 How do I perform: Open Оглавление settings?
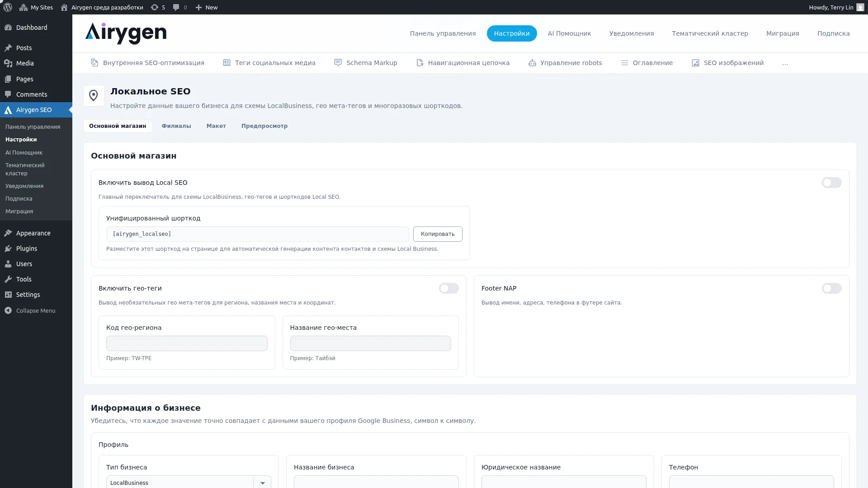click(646, 63)
